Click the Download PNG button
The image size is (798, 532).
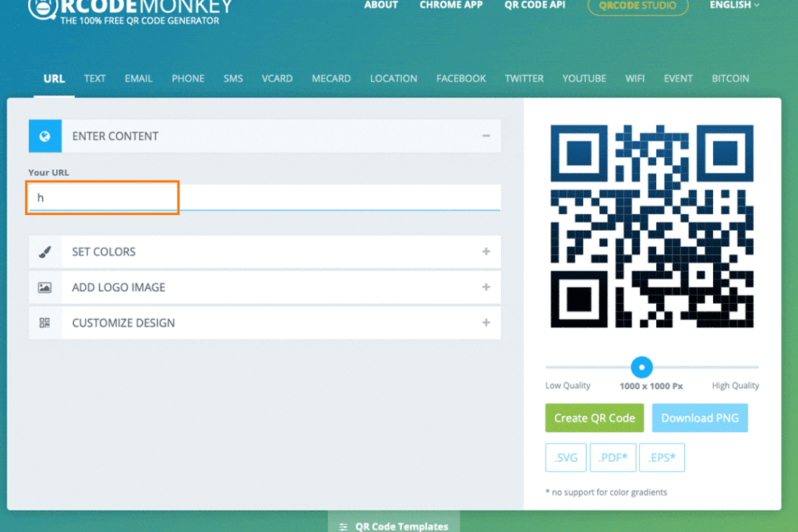click(x=700, y=418)
